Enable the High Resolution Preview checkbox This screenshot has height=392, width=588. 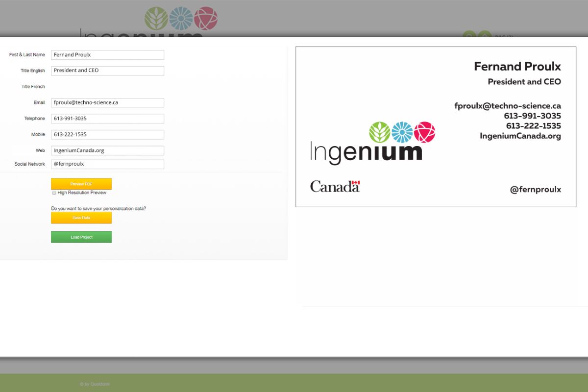[54, 193]
